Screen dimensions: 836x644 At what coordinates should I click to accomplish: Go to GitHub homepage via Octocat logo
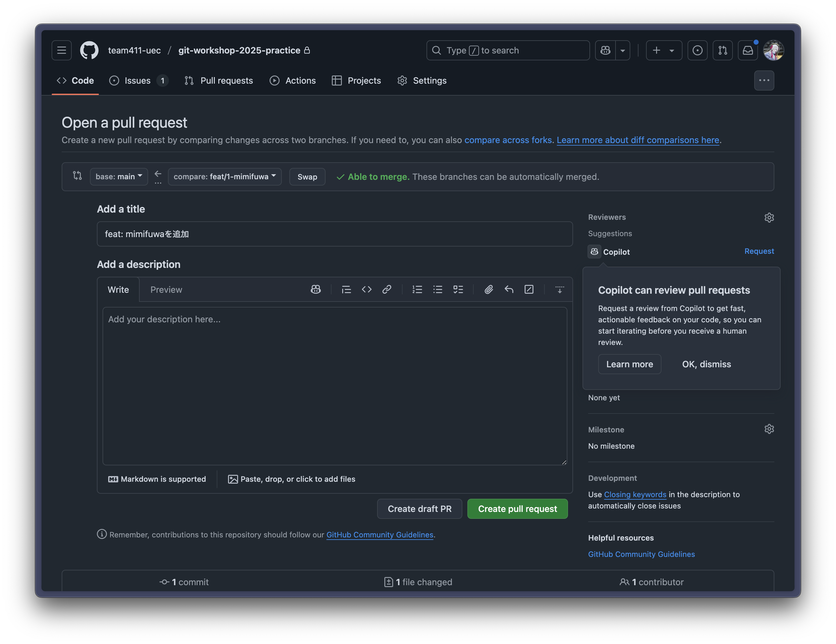tap(89, 50)
